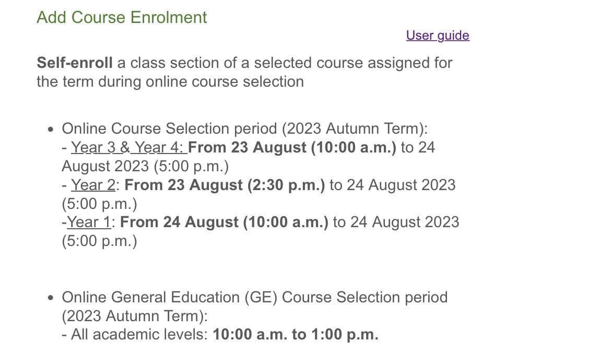Click the bold Self-enroll word
Screen dimensions: 611x364
click(75, 63)
